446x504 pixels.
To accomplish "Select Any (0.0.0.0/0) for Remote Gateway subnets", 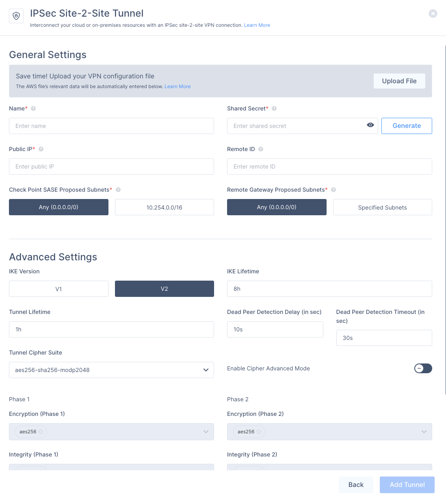I will click(277, 207).
